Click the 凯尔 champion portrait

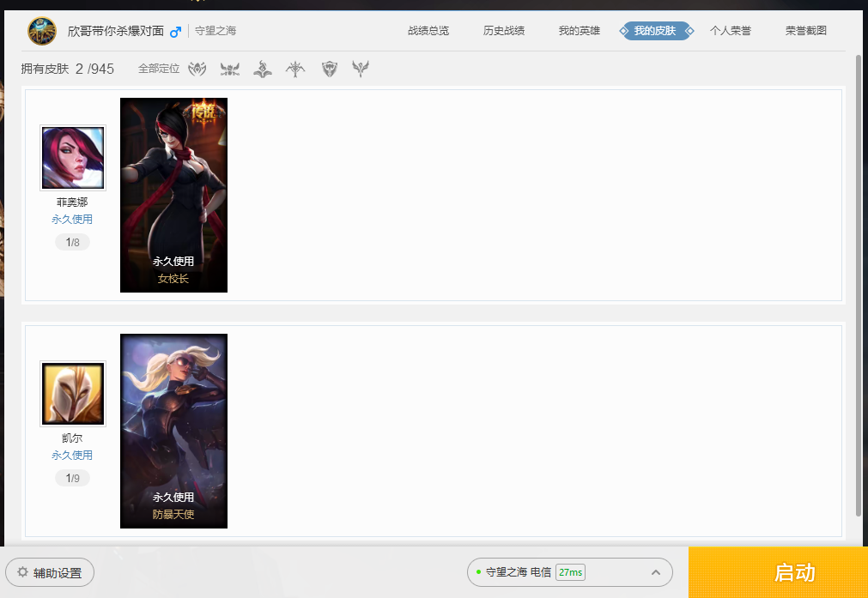pyautogui.click(x=72, y=394)
